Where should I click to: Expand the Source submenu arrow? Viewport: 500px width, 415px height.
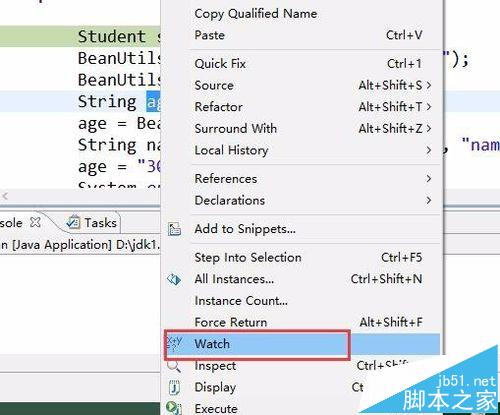click(429, 85)
